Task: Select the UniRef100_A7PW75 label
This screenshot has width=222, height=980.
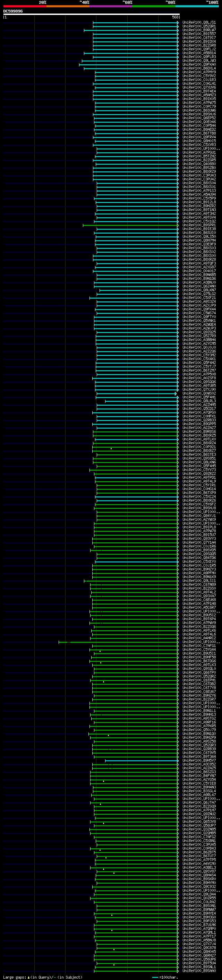Action: click(x=199, y=103)
